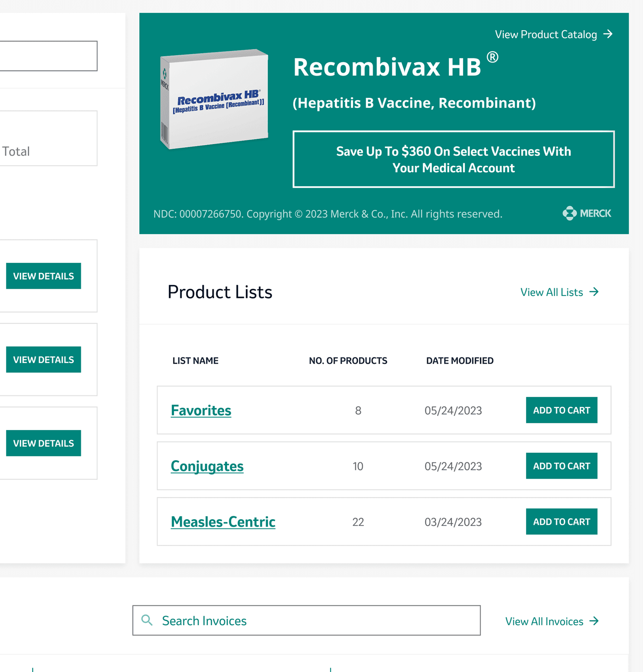Viewport: 643px width, 672px height.
Task: Click the Search Invoices input field
Action: [306, 620]
